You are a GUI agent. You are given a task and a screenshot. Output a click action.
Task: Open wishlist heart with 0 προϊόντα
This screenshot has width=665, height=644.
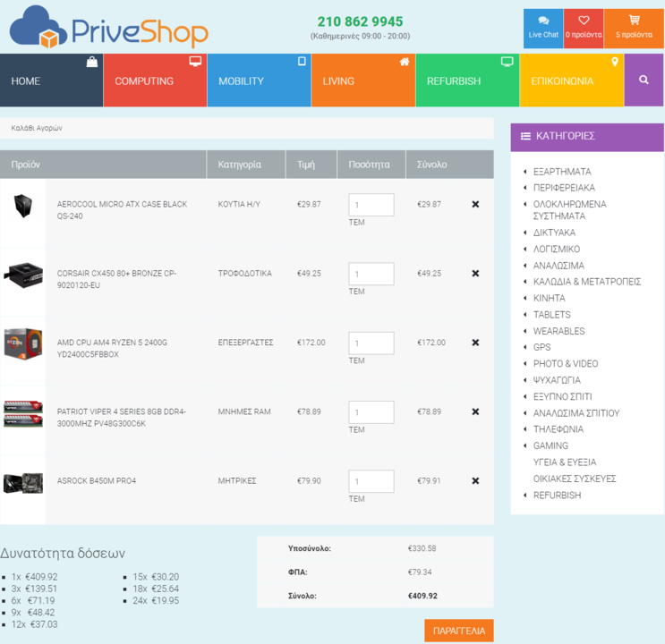point(584,29)
